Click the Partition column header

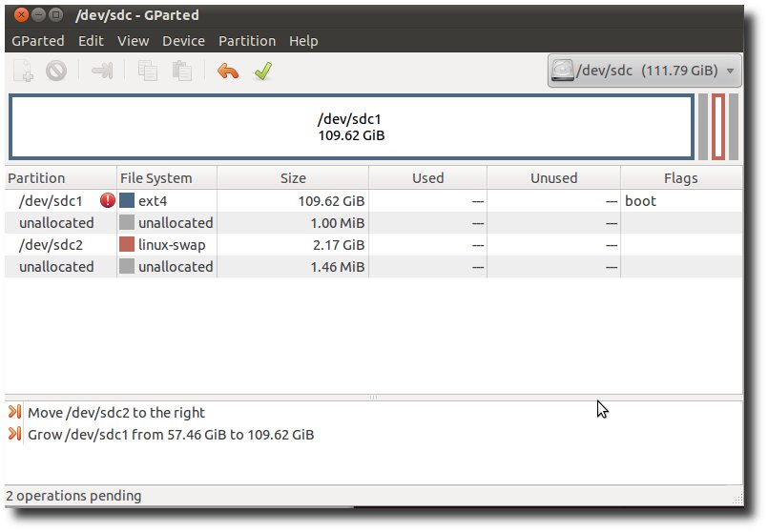[x=61, y=177]
